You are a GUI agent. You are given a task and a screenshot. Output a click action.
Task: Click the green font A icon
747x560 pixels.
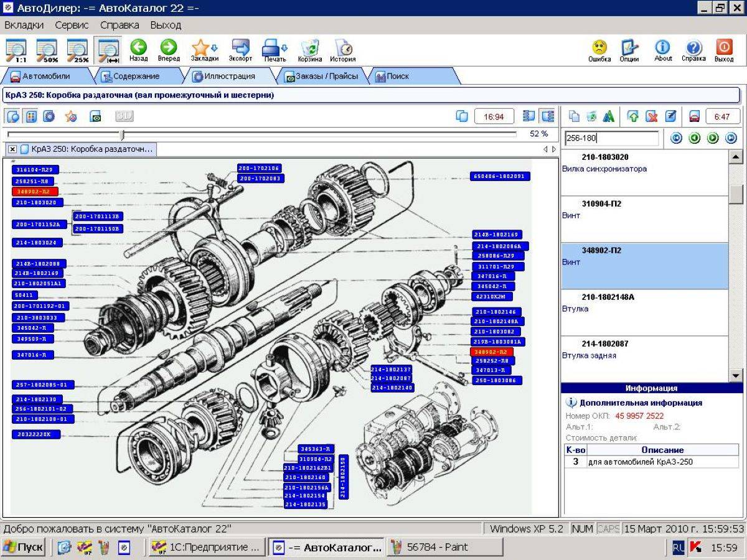[x=609, y=116]
